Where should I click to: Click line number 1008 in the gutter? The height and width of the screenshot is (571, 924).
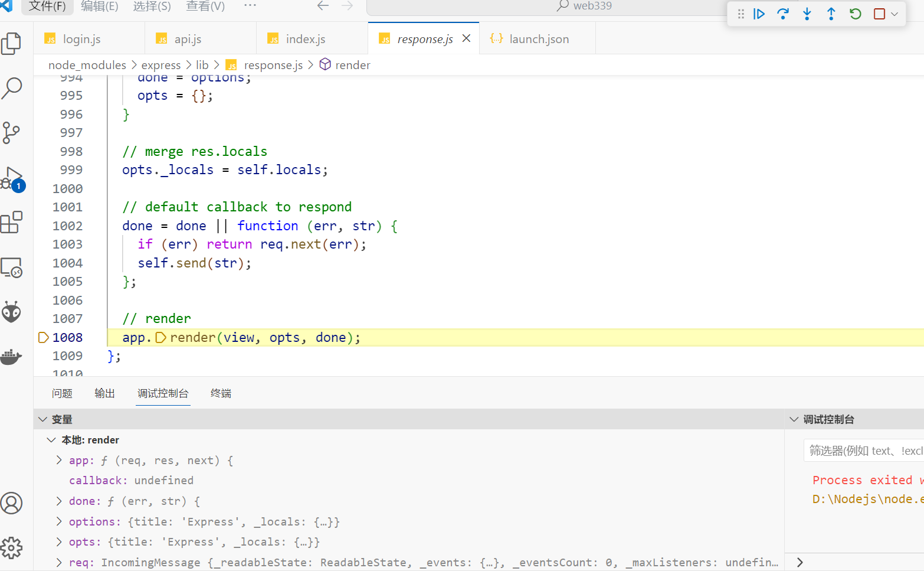pos(67,337)
